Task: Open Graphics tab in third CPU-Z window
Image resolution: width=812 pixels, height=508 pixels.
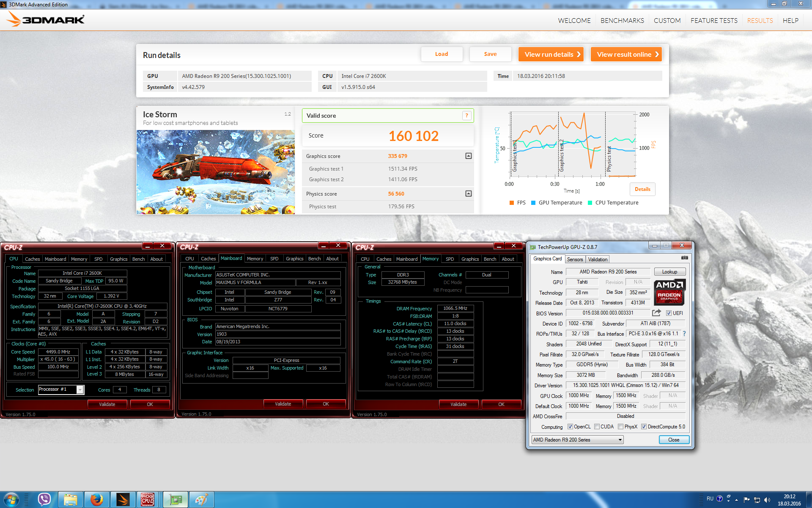Action: (x=470, y=259)
